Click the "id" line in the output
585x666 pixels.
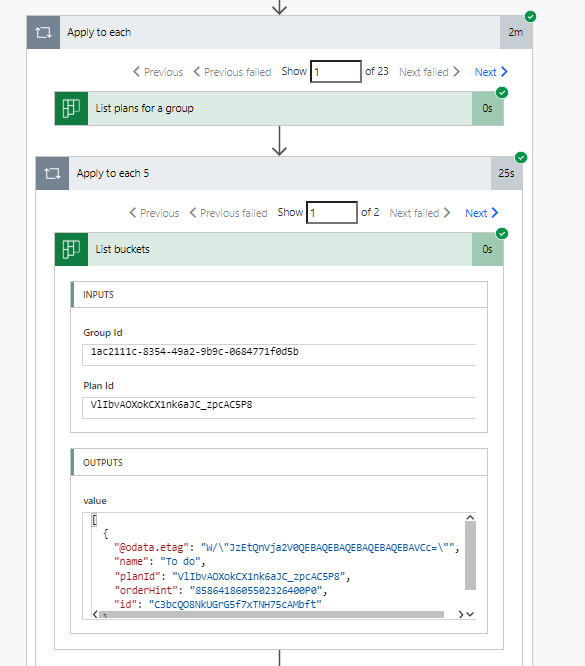coord(218,604)
